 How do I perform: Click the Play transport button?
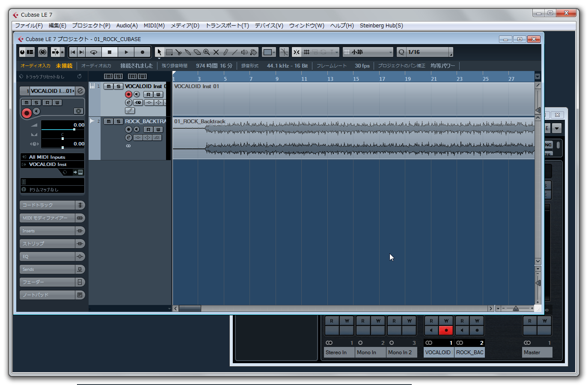(x=126, y=52)
